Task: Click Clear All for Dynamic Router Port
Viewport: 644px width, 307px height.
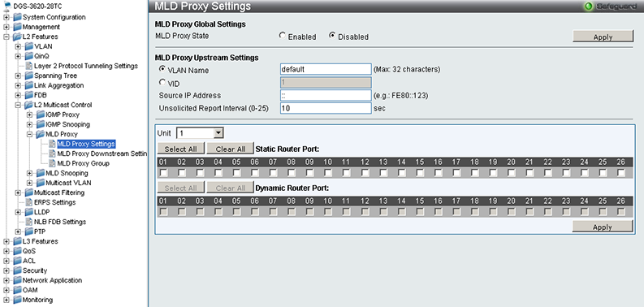Action: 231,188
